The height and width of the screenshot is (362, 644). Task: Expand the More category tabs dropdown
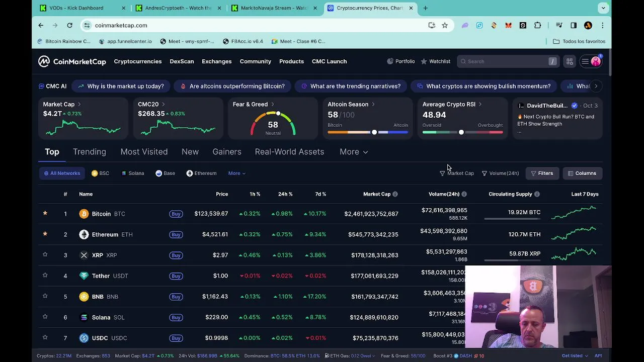point(354,152)
